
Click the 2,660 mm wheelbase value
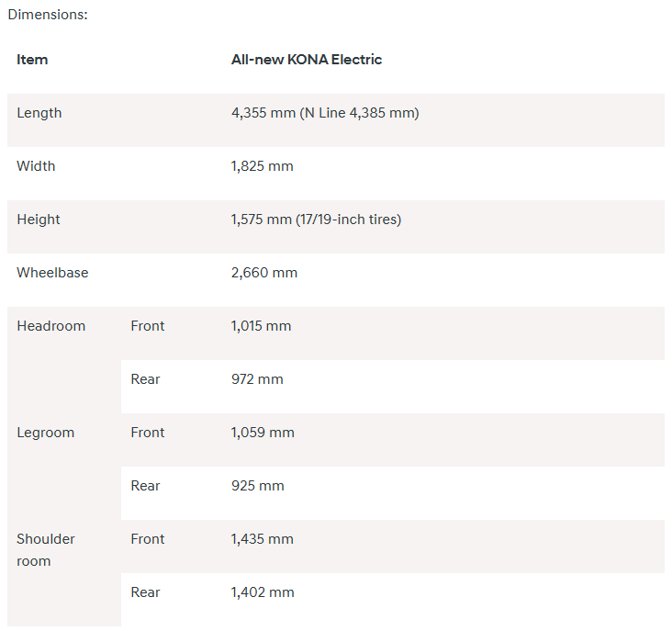pos(264,273)
